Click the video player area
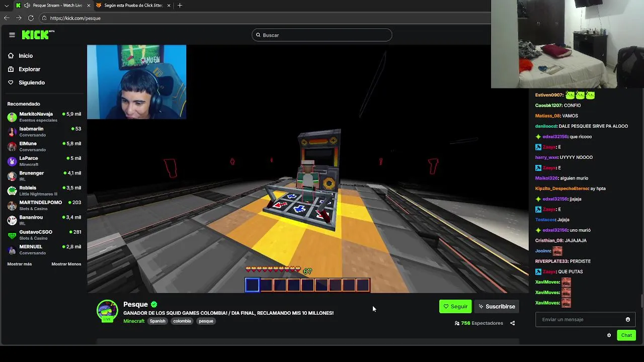The height and width of the screenshot is (362, 644). 308,168
